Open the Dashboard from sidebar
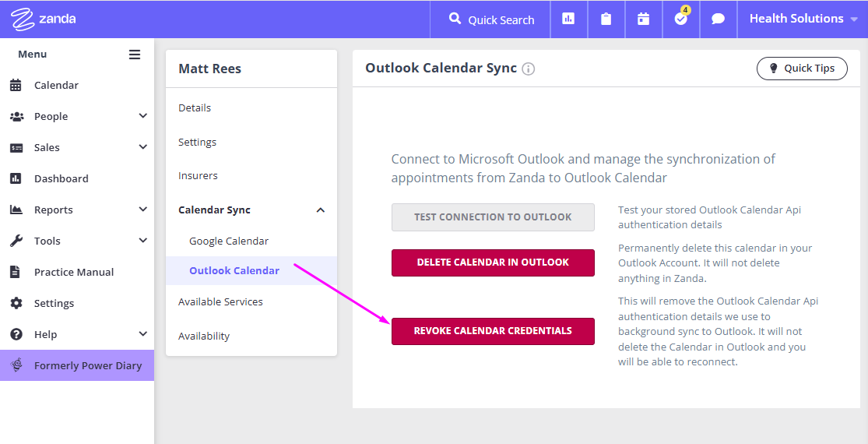The height and width of the screenshot is (444, 868). [61, 178]
